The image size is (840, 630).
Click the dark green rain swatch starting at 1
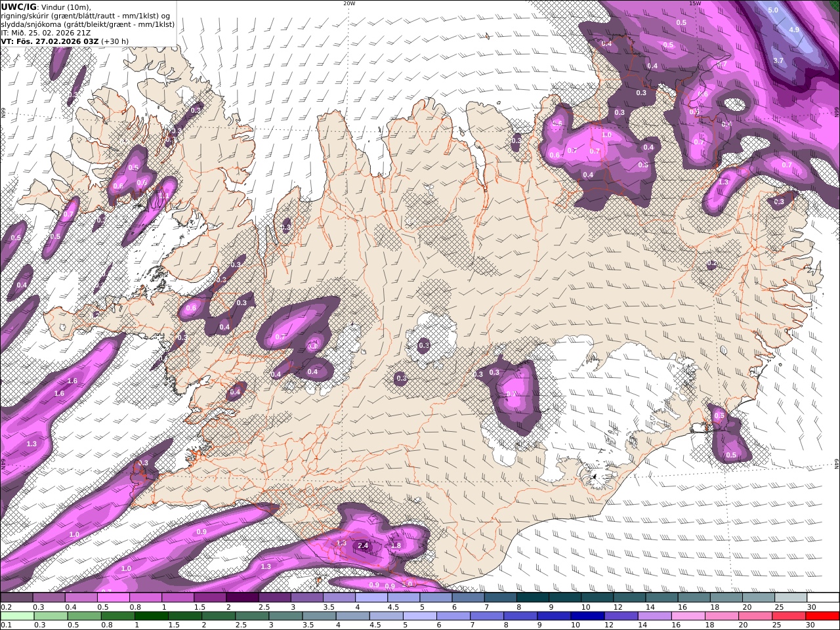click(x=152, y=616)
